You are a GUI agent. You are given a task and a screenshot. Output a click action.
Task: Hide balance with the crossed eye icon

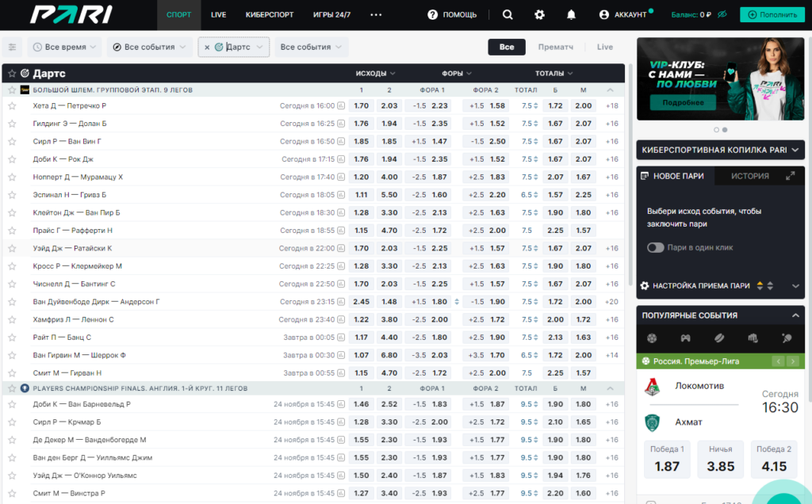pyautogui.click(x=722, y=14)
